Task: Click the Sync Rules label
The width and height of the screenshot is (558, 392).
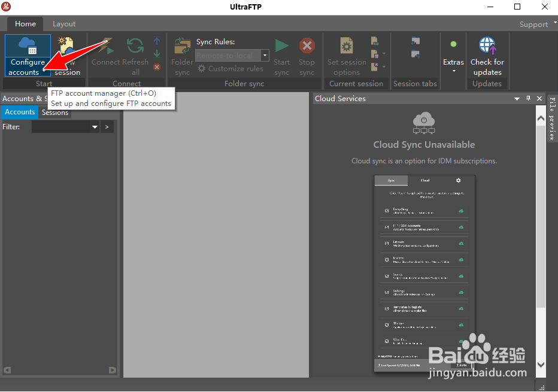Action: point(216,42)
